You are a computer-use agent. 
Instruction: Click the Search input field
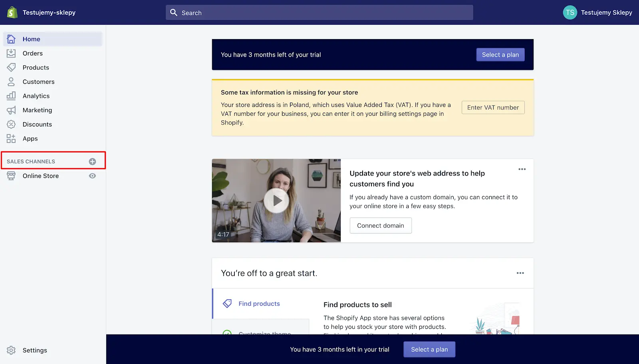tap(319, 12)
